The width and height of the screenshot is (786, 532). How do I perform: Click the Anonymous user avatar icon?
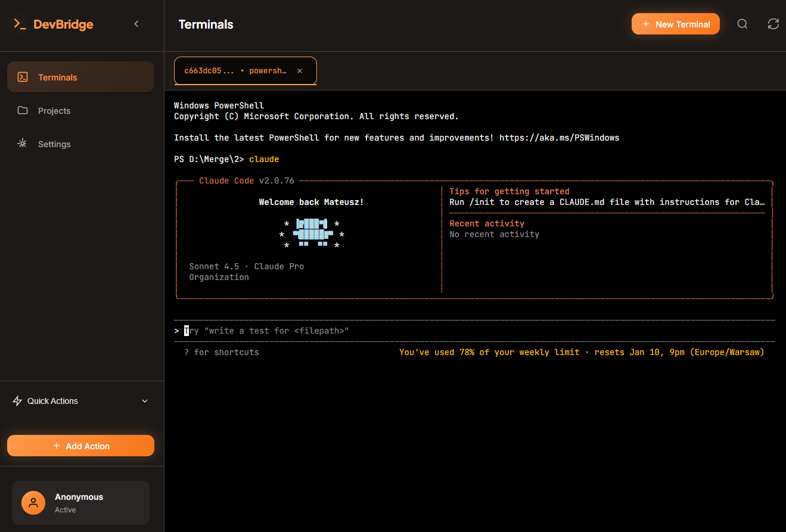point(33,502)
